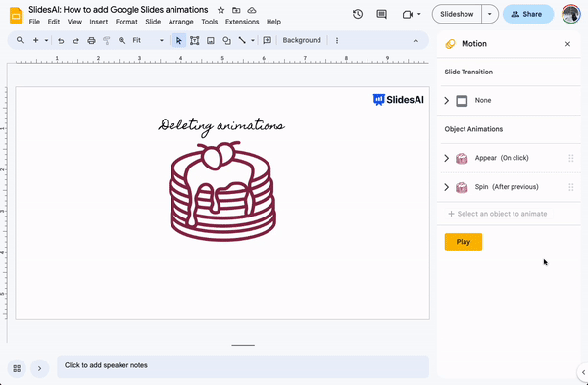The image size is (588, 385).
Task: Select the pancake stack image on slide
Action: [222, 191]
